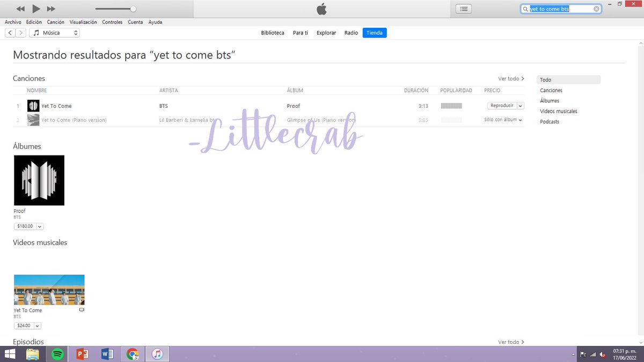Open the Archivo menu
Screen dimensions: 644x362
13,23
